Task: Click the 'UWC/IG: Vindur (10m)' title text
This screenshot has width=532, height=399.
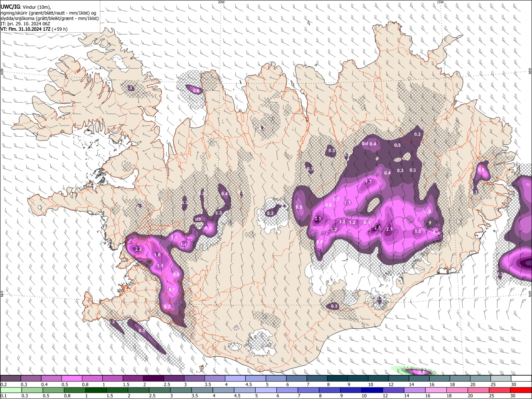Action: (26, 7)
